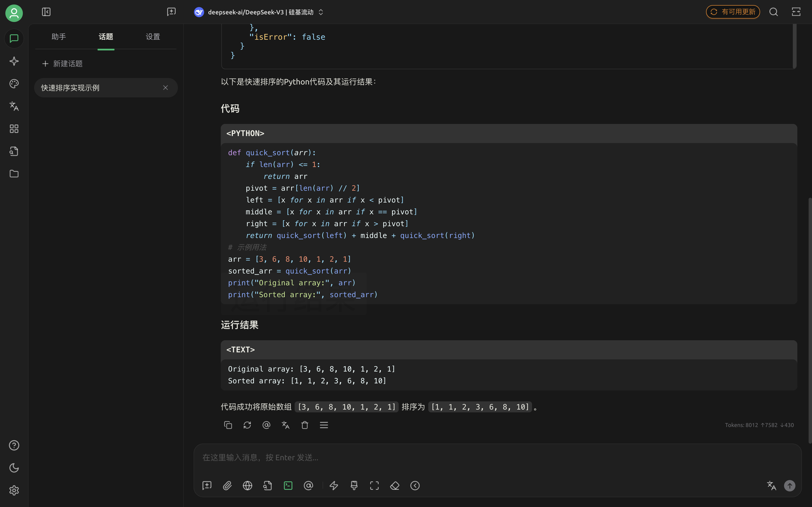812x507 pixels.
Task: Click the agents sparkle icon in sidebar
Action: point(14,61)
